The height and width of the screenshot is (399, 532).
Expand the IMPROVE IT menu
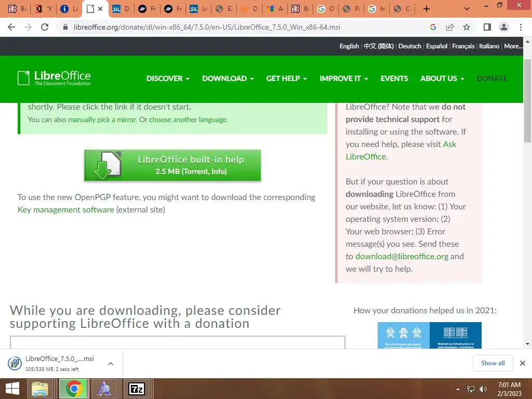coord(344,78)
